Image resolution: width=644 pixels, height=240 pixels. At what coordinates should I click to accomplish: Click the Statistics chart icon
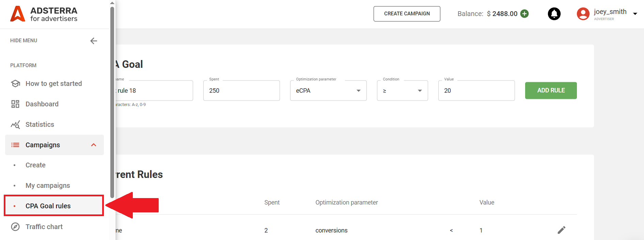(15, 124)
